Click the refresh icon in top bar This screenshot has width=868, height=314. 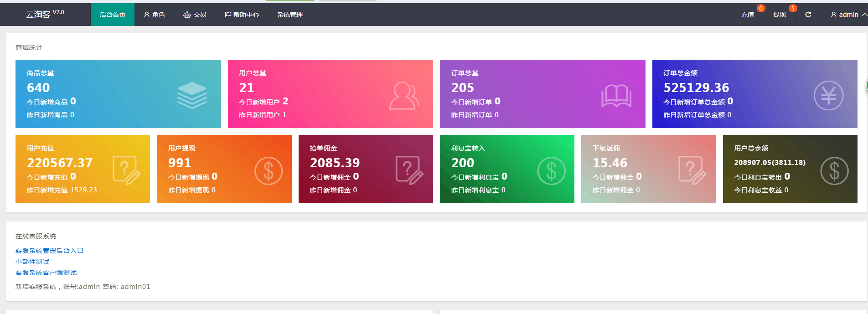pos(808,15)
